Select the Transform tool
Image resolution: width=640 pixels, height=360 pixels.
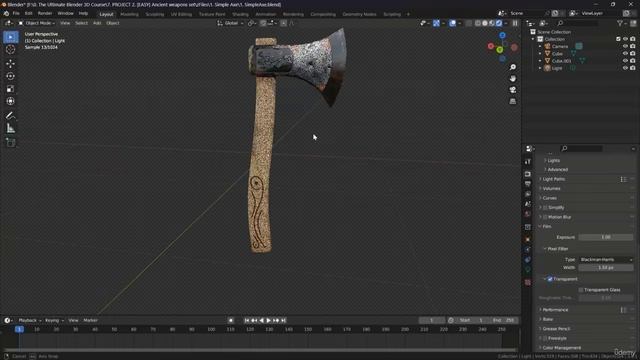tap(11, 101)
